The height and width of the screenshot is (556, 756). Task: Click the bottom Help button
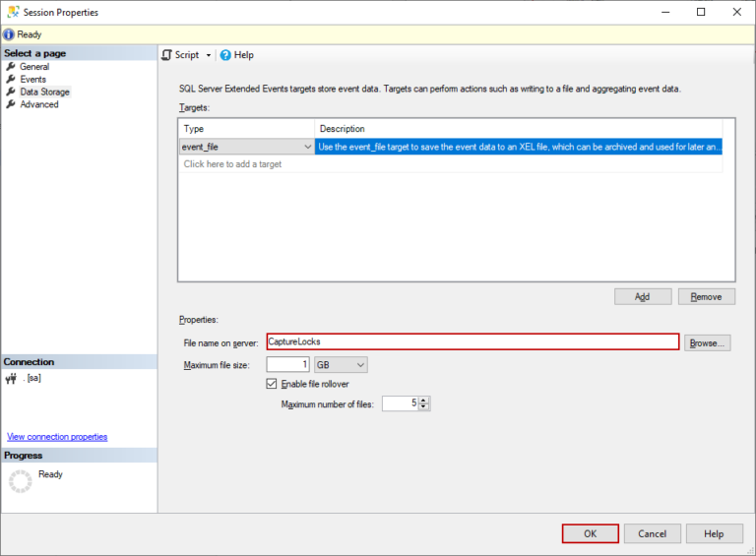[714, 533]
